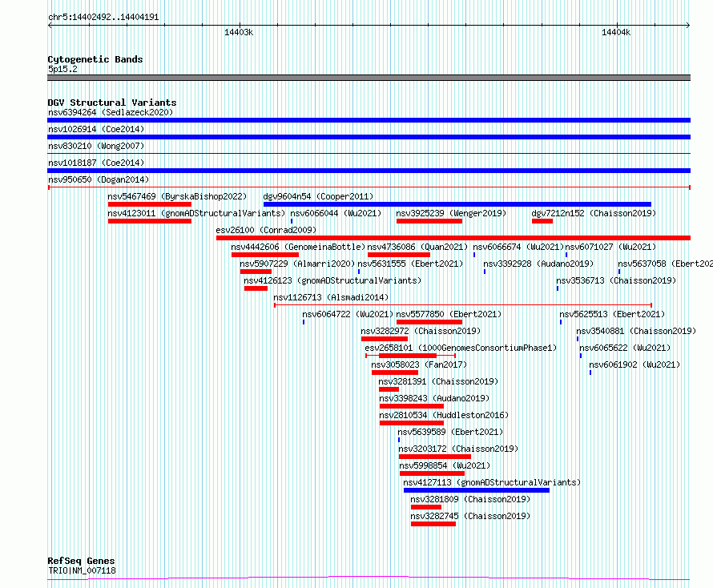The height and width of the screenshot is (588, 713).
Task: Open nsv4126123 (gnomADStructuralVariants) variant
Action: [332, 280]
